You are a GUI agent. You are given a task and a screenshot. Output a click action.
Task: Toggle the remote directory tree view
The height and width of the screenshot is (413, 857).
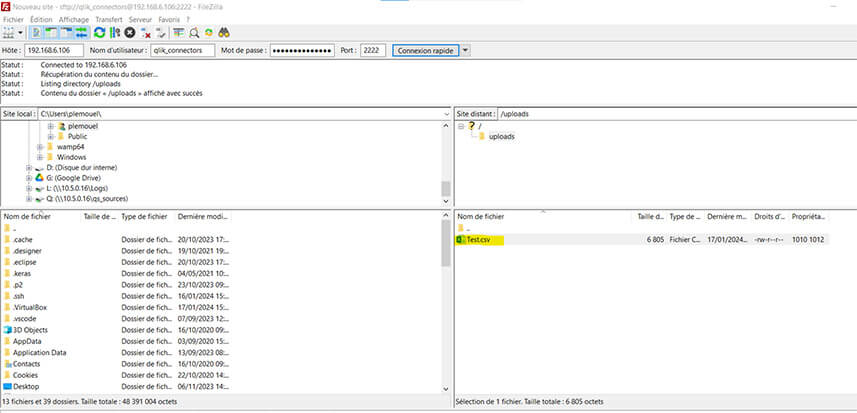(67, 33)
